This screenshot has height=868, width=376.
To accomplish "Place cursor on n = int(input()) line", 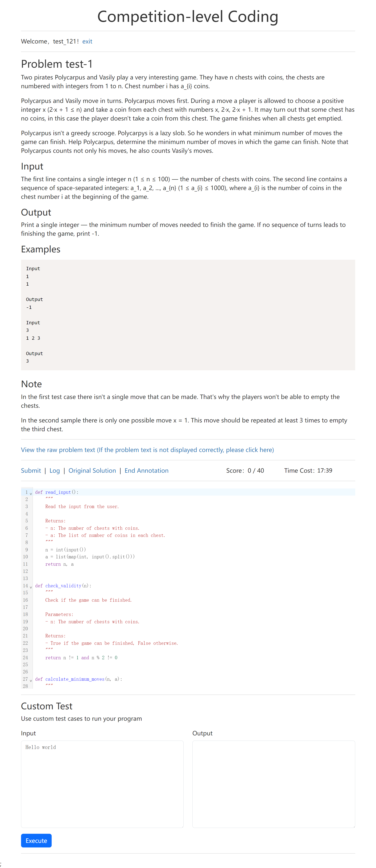I will tap(65, 550).
